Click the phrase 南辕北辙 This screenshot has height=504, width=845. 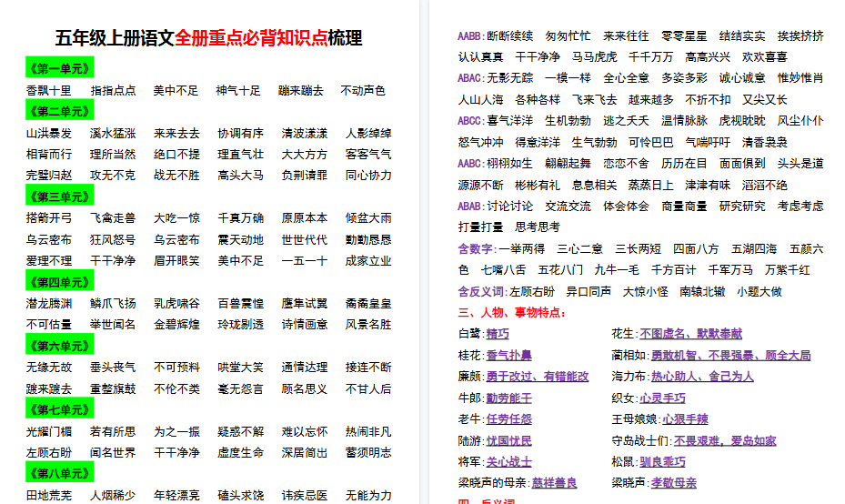[702, 292]
